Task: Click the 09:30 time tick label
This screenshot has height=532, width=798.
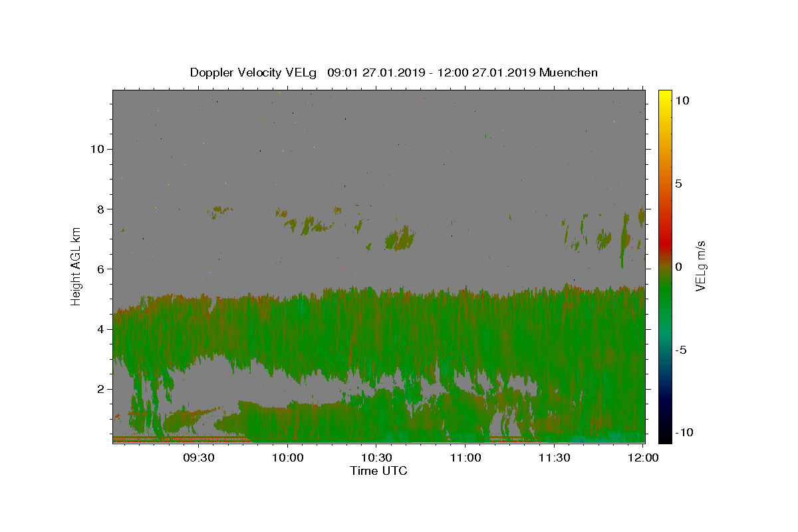Action: coord(199,458)
